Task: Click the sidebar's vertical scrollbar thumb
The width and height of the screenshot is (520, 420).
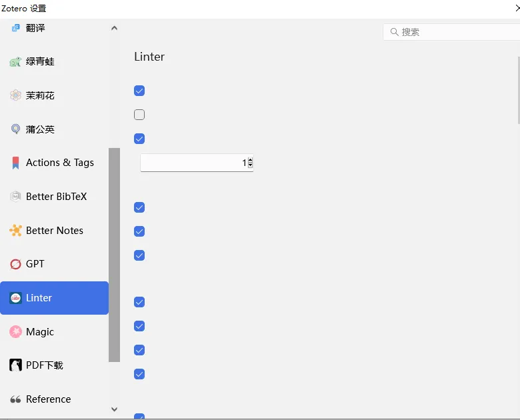Action: (x=114, y=253)
